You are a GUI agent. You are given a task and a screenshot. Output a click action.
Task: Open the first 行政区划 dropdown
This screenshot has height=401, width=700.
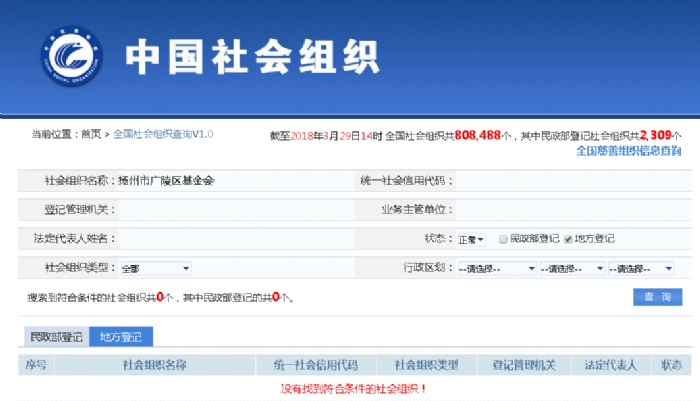pos(496,268)
